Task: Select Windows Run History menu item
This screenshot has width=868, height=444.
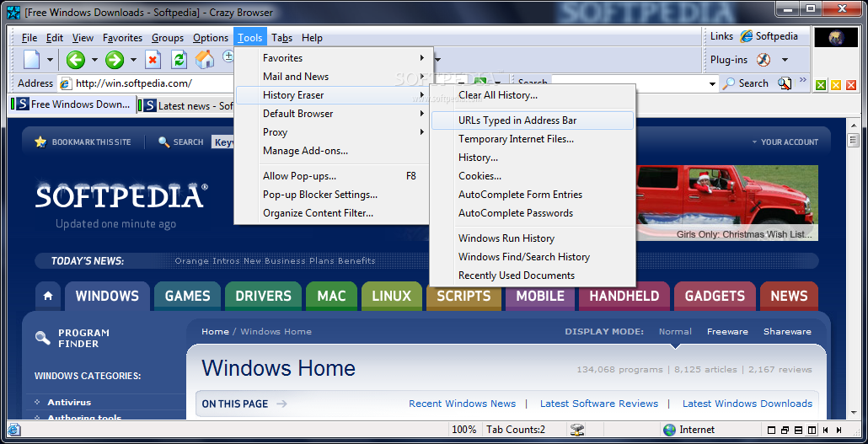Action: point(533,238)
